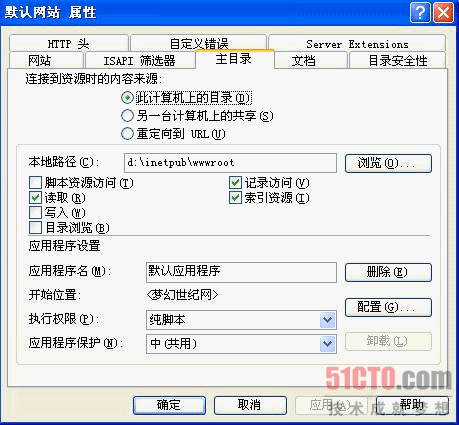Image resolution: width=459 pixels, height=425 pixels.
Task: Select 此计算机上的目录 radio option
Action: click(127, 98)
